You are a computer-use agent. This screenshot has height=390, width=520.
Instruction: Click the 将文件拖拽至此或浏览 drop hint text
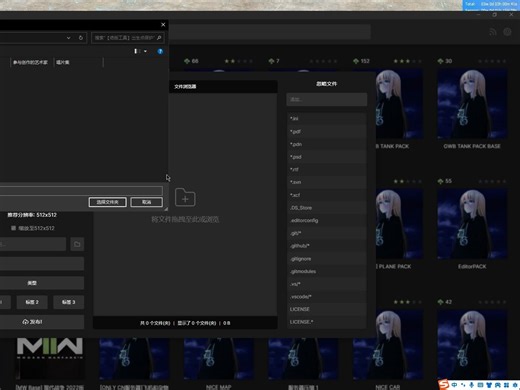coord(185,219)
